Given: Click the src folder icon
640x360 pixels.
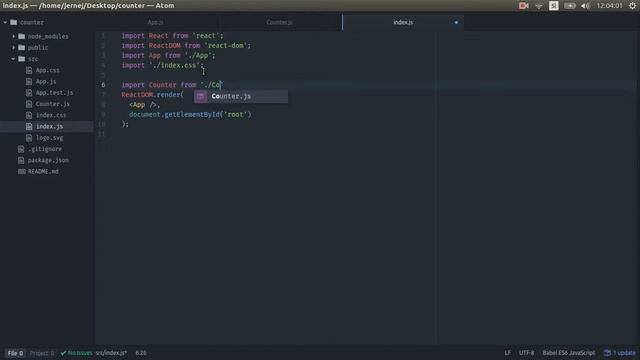Looking at the screenshot, I should 22,59.
